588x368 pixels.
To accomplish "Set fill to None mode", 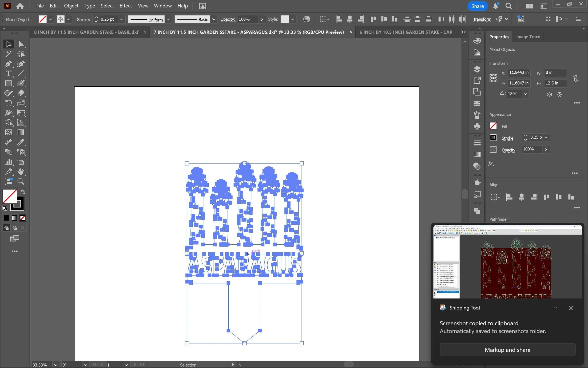I will coord(23,218).
